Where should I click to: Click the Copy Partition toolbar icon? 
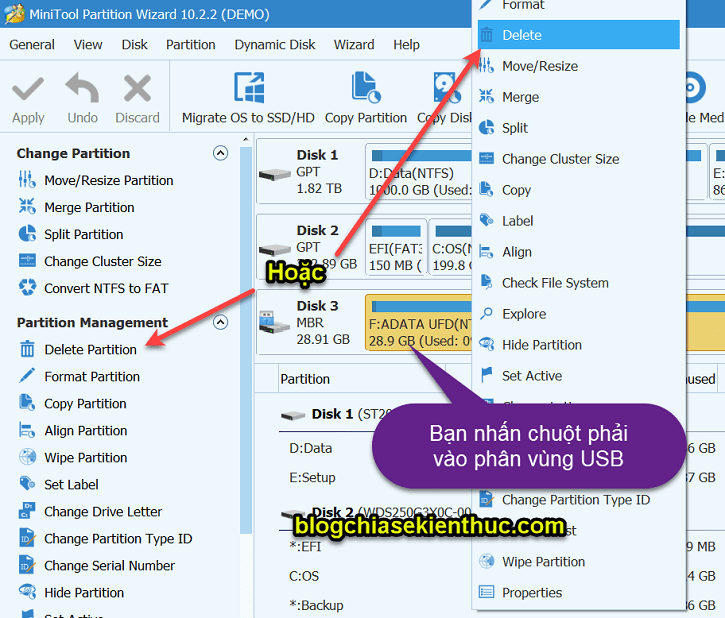coord(366,87)
